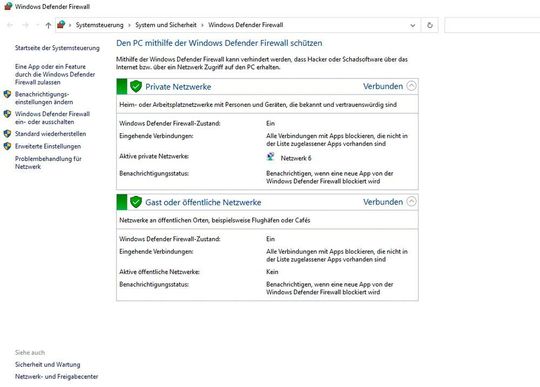
Task: Open recent locations dropdown next to forward arrow
Action: [37, 25]
